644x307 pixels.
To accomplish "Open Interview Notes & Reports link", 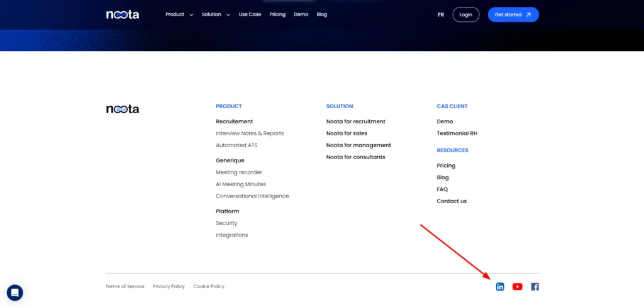I will coord(250,133).
